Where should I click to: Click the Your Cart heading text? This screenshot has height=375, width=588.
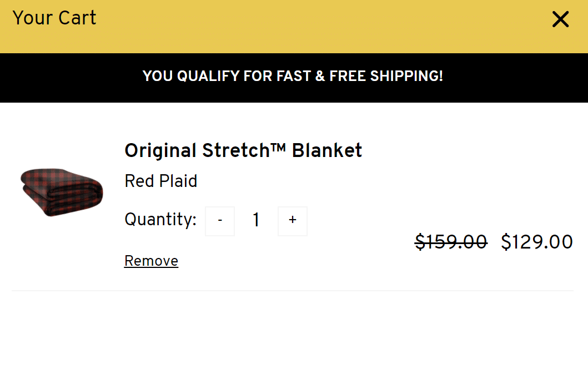(54, 18)
